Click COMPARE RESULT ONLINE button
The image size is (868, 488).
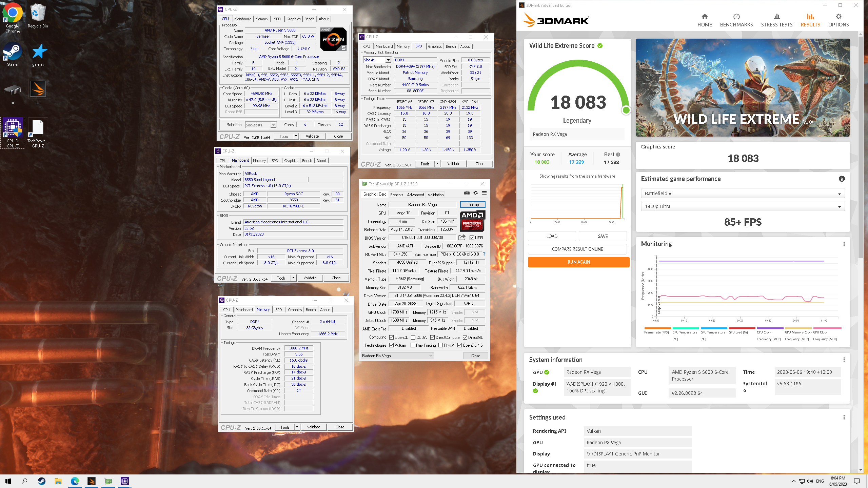(x=577, y=249)
